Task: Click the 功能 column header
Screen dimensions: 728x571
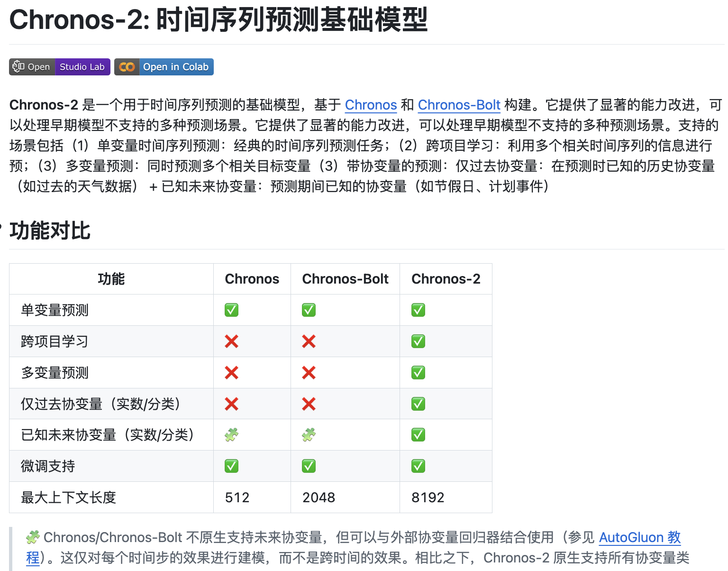Action: pos(111,279)
